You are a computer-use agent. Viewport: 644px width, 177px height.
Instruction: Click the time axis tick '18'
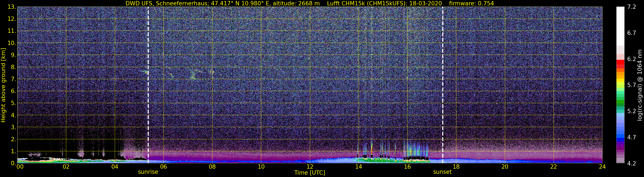click(x=456, y=167)
